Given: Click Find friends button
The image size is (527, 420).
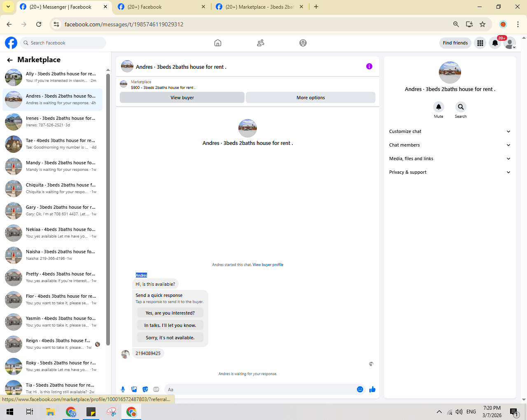Looking at the screenshot, I should pyautogui.click(x=455, y=43).
